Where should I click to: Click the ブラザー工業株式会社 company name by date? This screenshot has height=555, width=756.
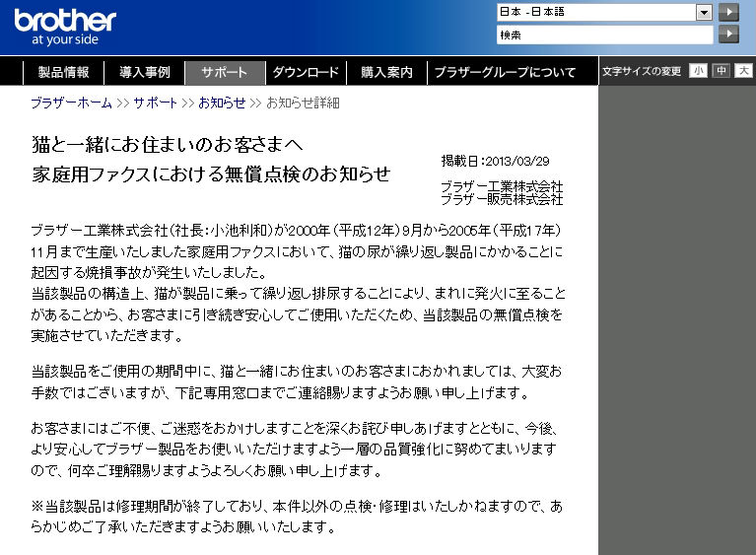click(x=502, y=186)
